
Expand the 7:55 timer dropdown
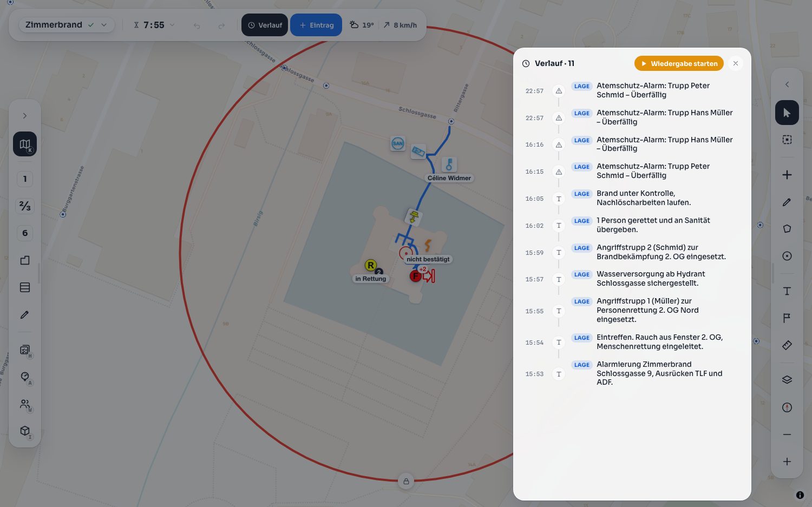click(x=154, y=25)
